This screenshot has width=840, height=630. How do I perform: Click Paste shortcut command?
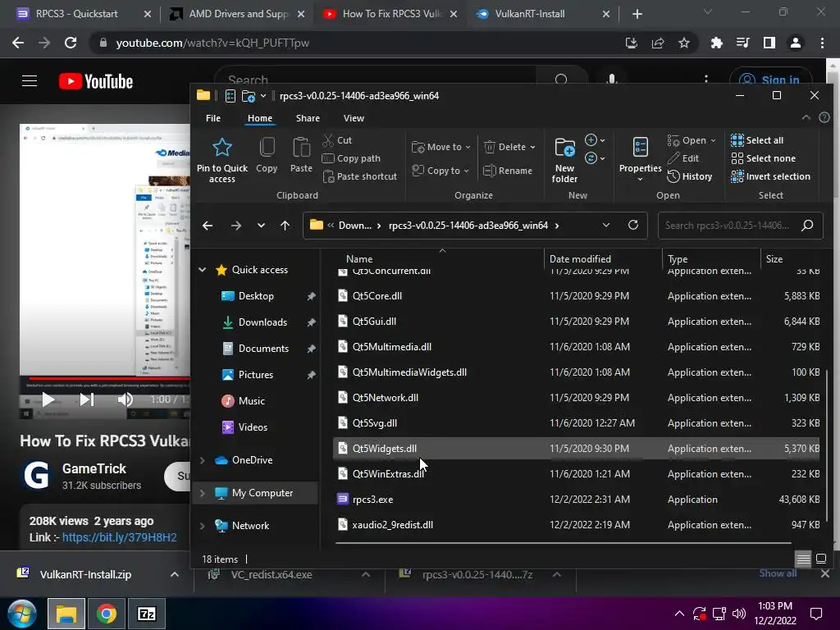359,176
